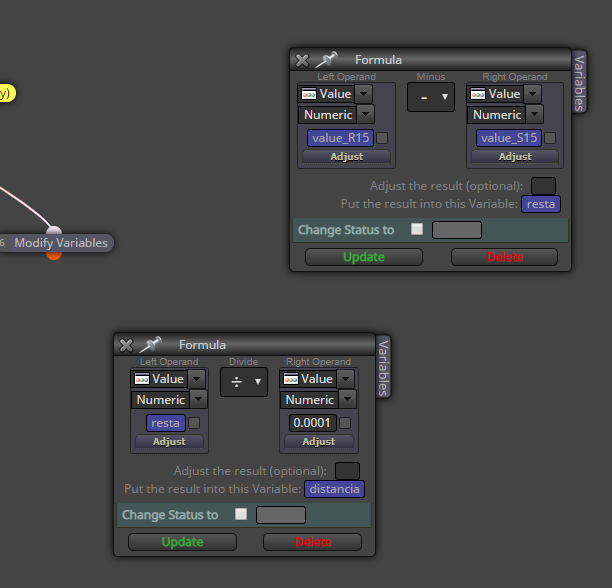612x588 pixels.
Task: Open Variables tab on Divide Formula panel
Action: tap(383, 368)
